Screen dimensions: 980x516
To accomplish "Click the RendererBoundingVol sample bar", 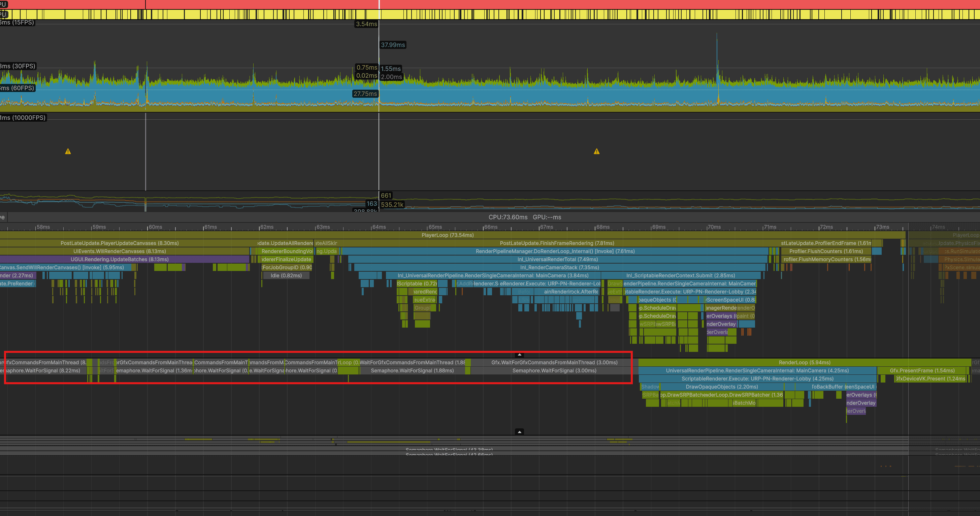I will [x=286, y=251].
